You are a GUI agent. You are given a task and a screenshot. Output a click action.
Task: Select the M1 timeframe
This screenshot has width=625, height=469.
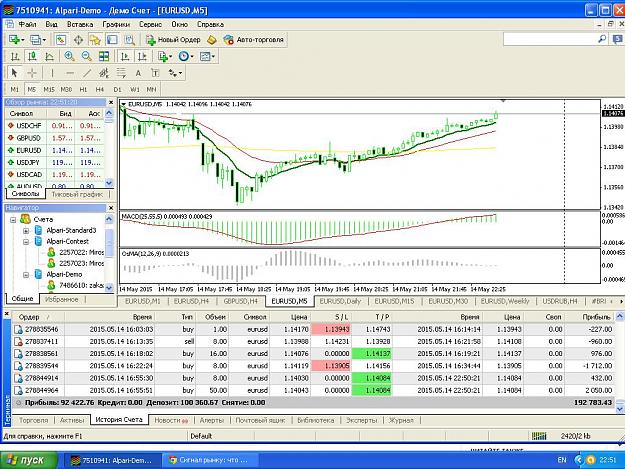pyautogui.click(x=15, y=89)
